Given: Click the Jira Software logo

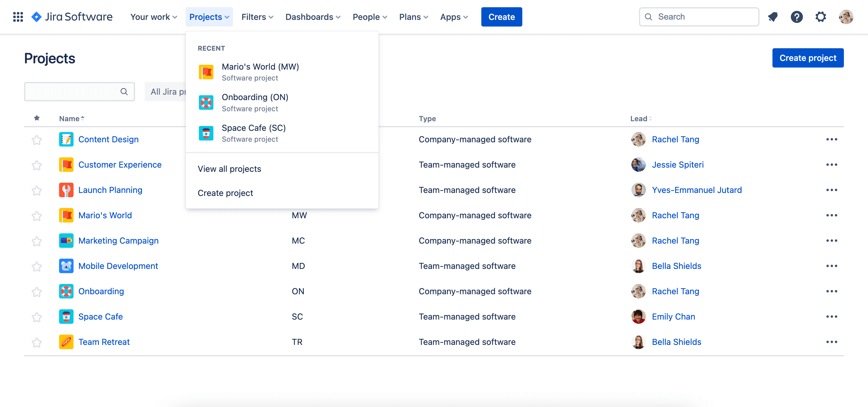Looking at the screenshot, I should 72,17.
